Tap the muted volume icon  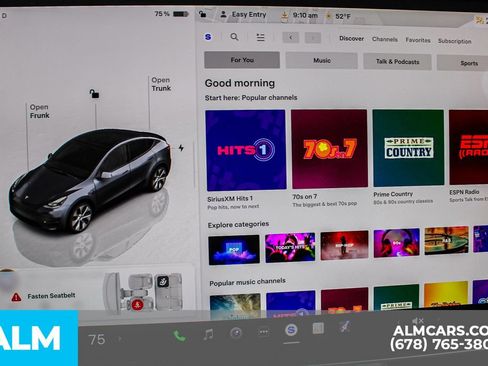(417, 321)
